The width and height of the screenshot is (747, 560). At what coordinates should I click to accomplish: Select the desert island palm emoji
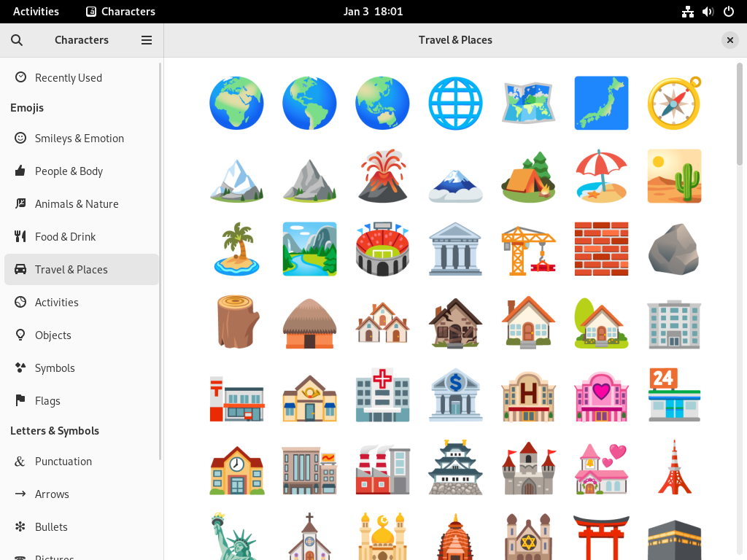[x=236, y=249]
